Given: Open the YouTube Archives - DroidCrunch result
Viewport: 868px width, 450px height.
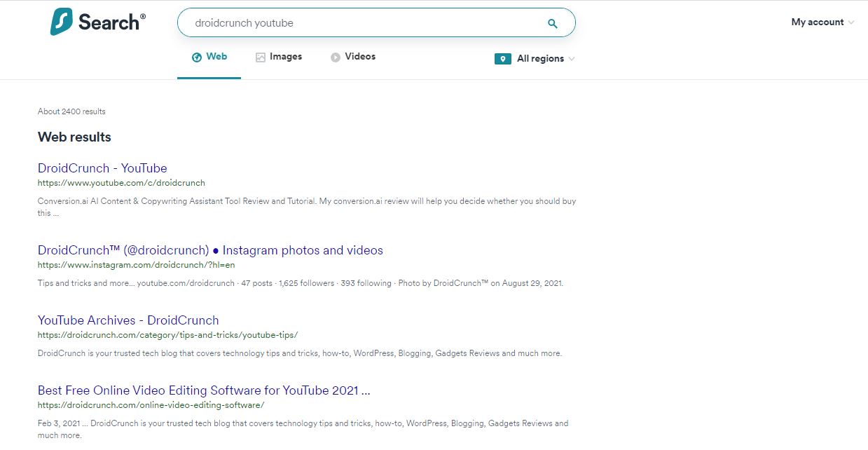Looking at the screenshot, I should coord(128,320).
